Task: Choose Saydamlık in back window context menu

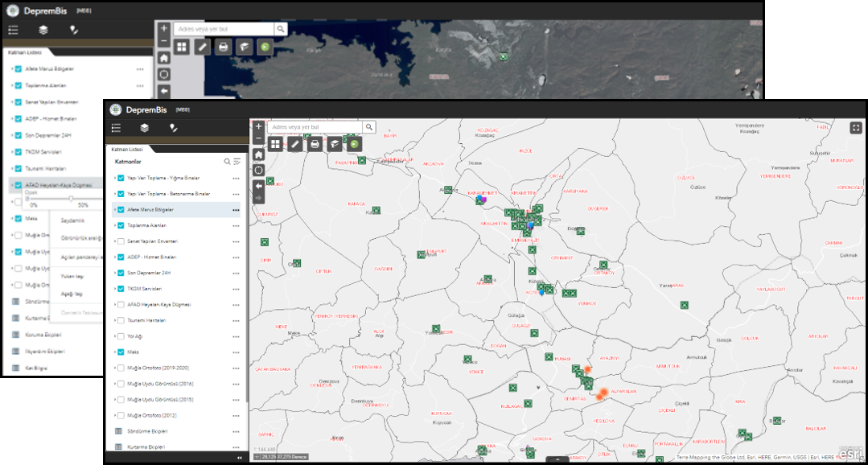Action: (72, 220)
